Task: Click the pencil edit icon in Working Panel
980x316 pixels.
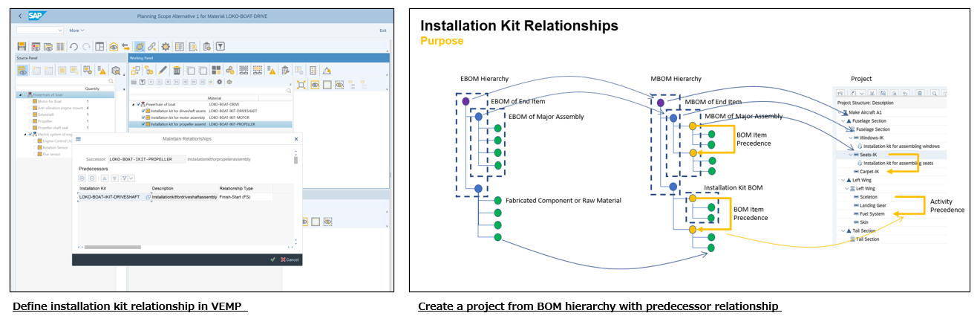Action: pyautogui.click(x=163, y=71)
